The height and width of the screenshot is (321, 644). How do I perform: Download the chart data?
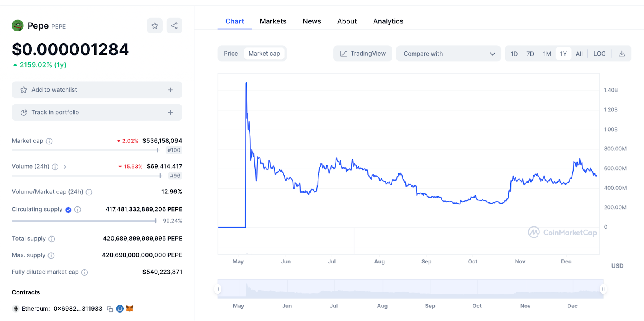point(622,53)
